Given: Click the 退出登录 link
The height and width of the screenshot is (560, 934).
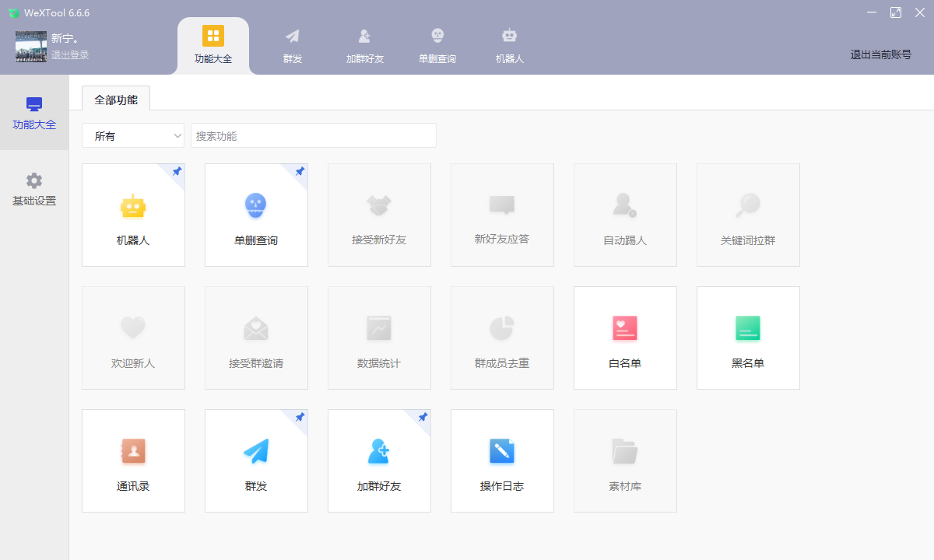Looking at the screenshot, I should [x=70, y=55].
